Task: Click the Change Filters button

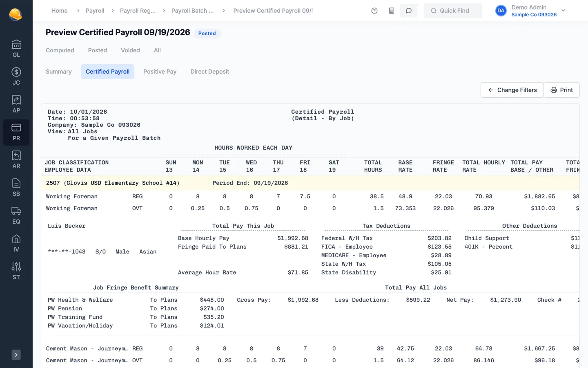Action: click(512, 90)
